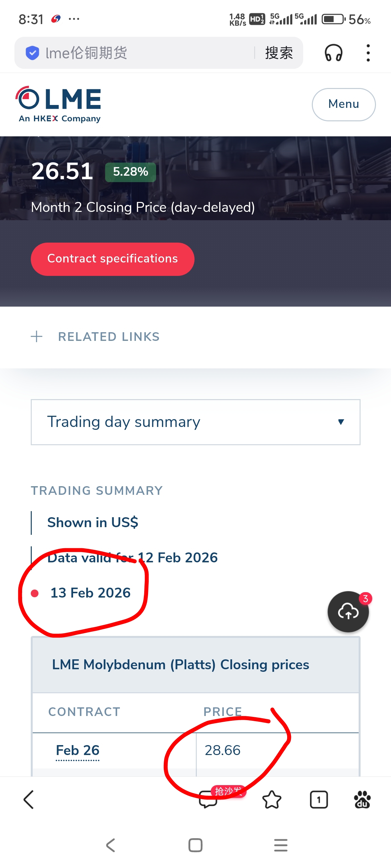This screenshot has height=868, width=391.
Task: Tap the 搜索 search button
Action: pyautogui.click(x=279, y=53)
